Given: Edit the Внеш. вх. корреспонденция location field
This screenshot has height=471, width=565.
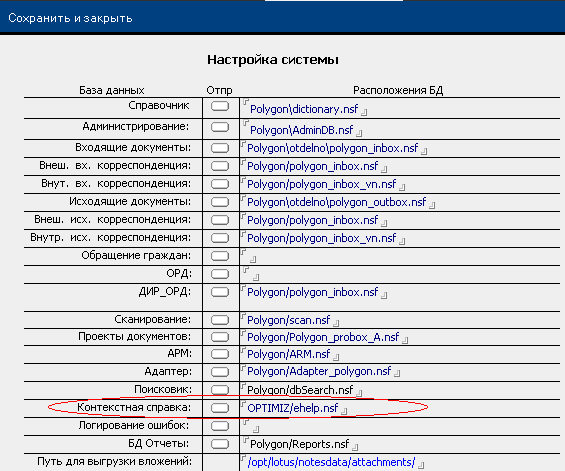Looking at the screenshot, I should (x=314, y=166).
